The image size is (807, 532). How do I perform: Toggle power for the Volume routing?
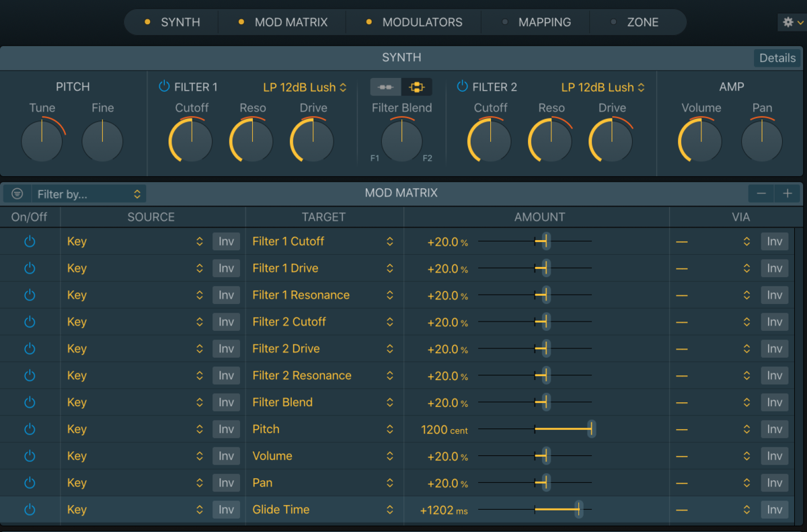(x=30, y=456)
